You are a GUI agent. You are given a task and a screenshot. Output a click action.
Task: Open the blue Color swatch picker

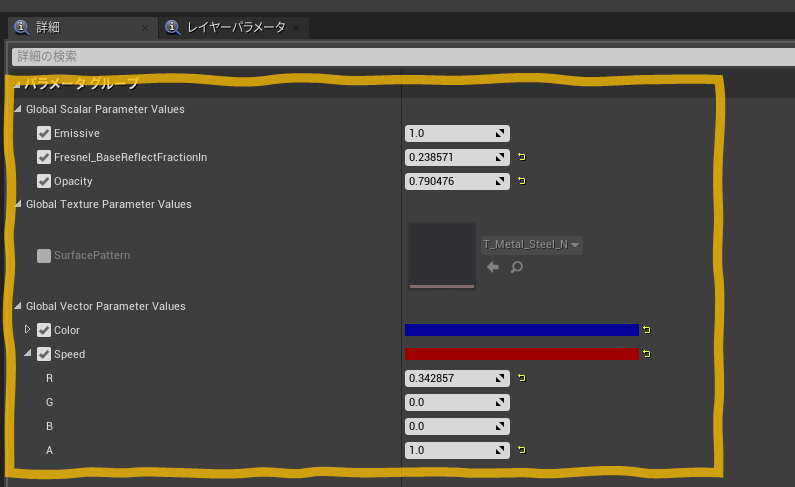tap(522, 330)
